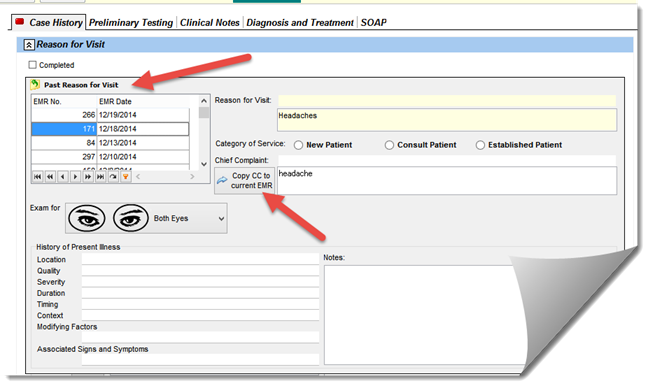
Task: Click Copy CC to current EMR button
Action: (245, 181)
